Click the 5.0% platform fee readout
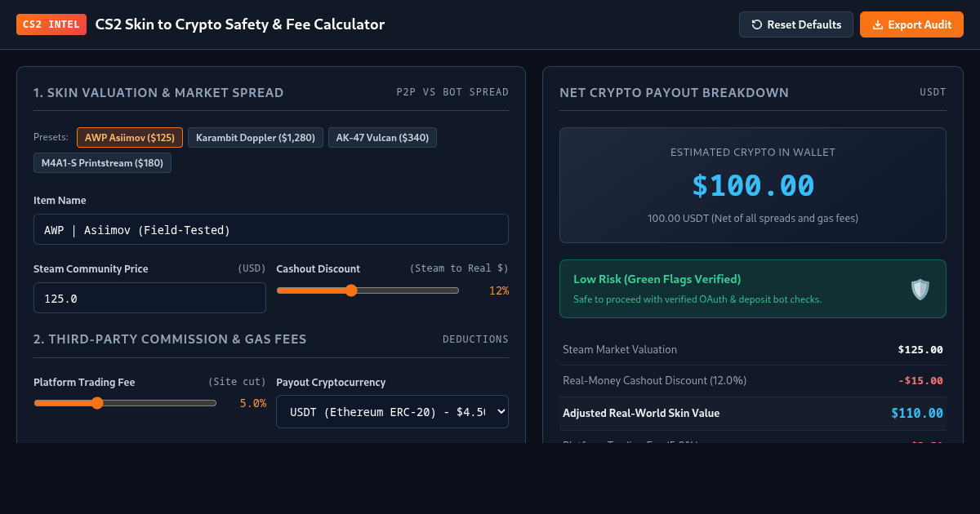980x514 pixels. coord(253,403)
